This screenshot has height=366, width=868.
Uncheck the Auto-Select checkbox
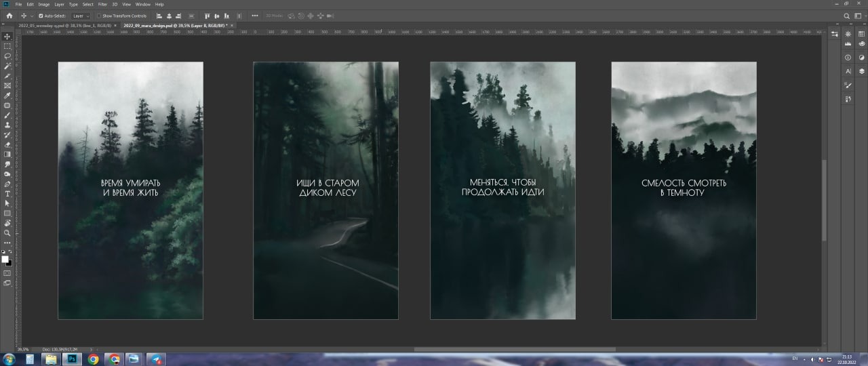pyautogui.click(x=41, y=16)
